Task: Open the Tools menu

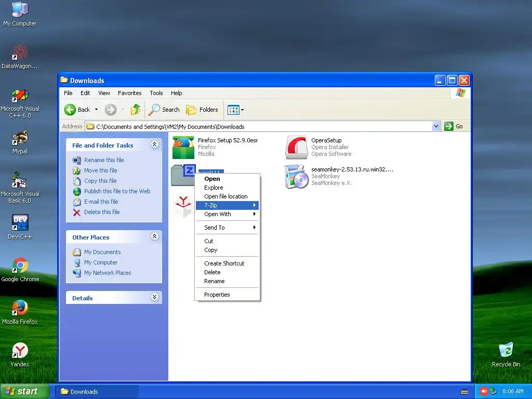Action: (x=156, y=93)
